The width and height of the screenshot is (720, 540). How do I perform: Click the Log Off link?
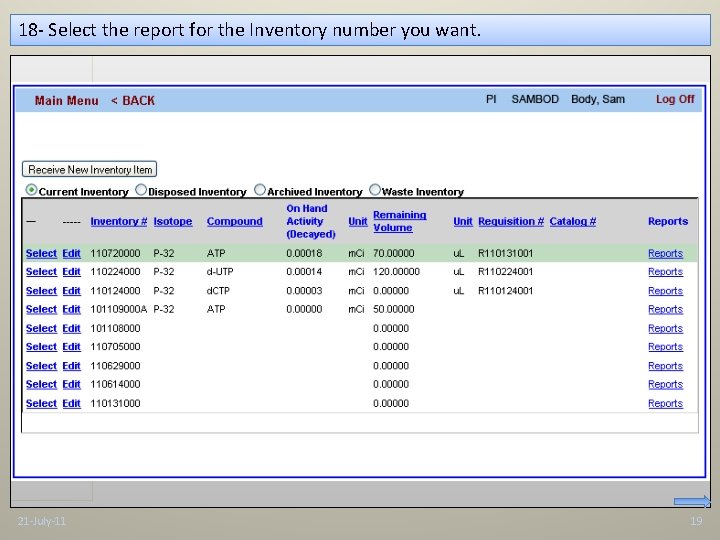[674, 99]
